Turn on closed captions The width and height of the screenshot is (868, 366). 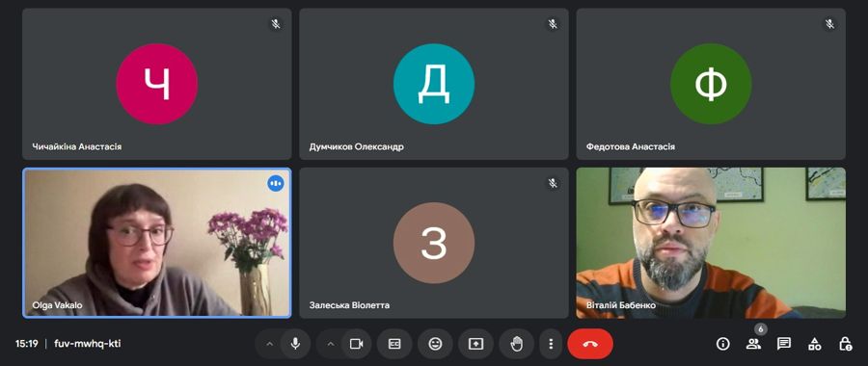point(394,344)
